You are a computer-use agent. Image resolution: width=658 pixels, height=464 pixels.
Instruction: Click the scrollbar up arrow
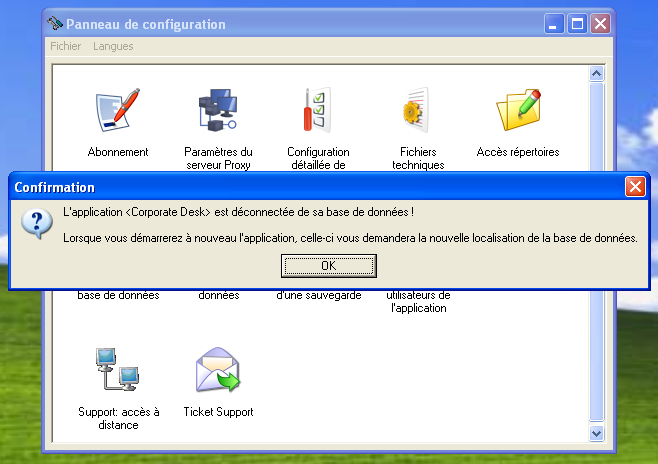596,74
